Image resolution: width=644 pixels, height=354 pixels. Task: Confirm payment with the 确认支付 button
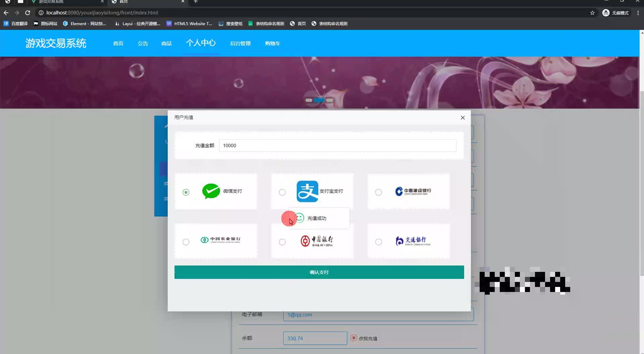point(319,272)
